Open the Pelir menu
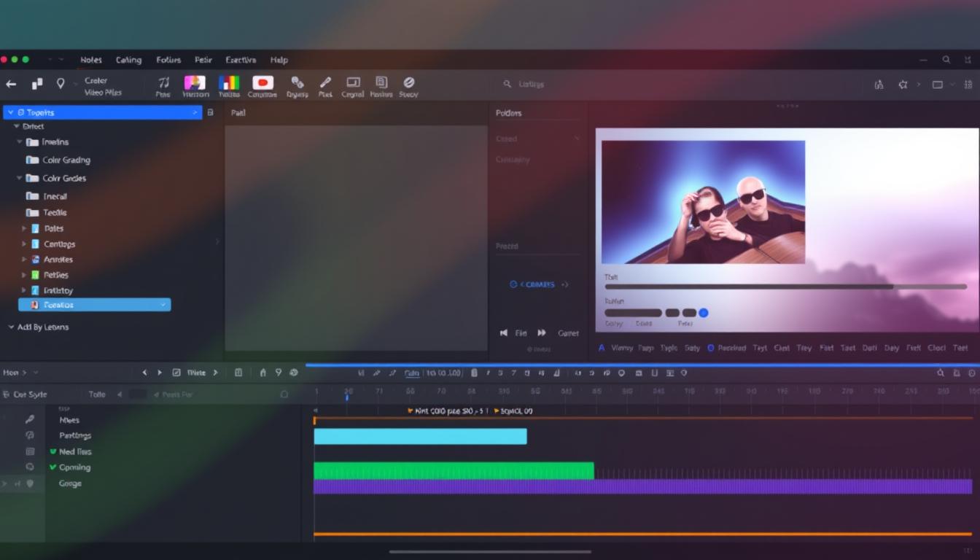The image size is (980, 560). (203, 60)
